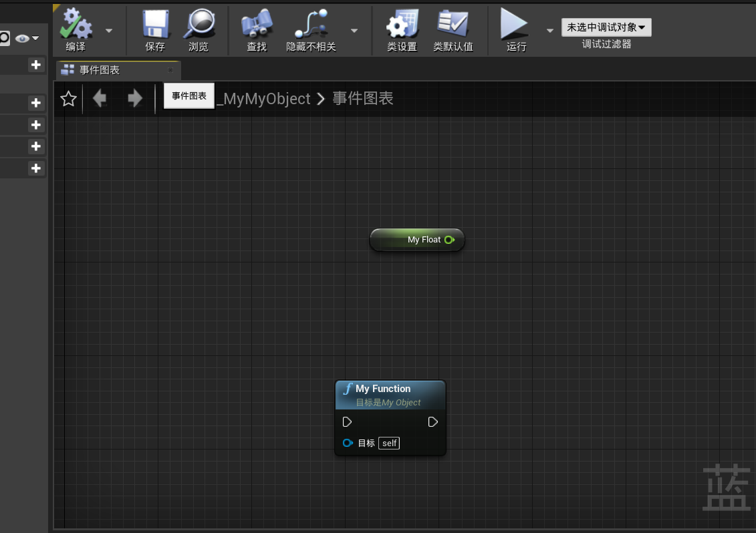This screenshot has height=533, width=756.
Task: Toggle the eye visibility icon top-left
Action: (x=21, y=38)
